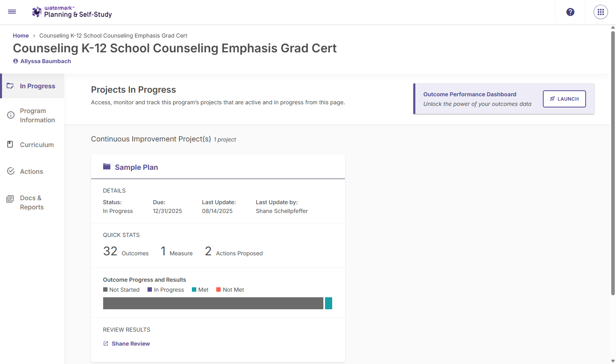Click the 'Measure' quick stat label

click(x=181, y=253)
